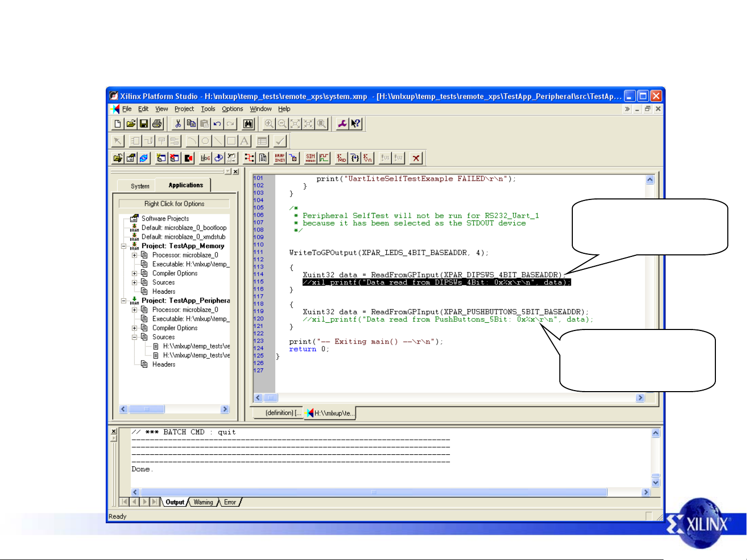This screenshot has width=747, height=560.
Task: Click the Print toolbar icon
Action: tap(157, 124)
